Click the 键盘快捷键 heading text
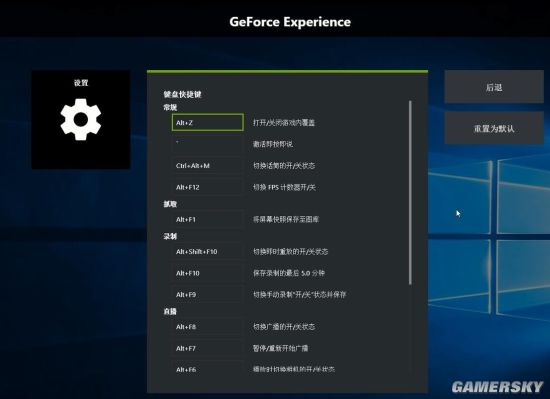550x399 pixels. point(182,94)
